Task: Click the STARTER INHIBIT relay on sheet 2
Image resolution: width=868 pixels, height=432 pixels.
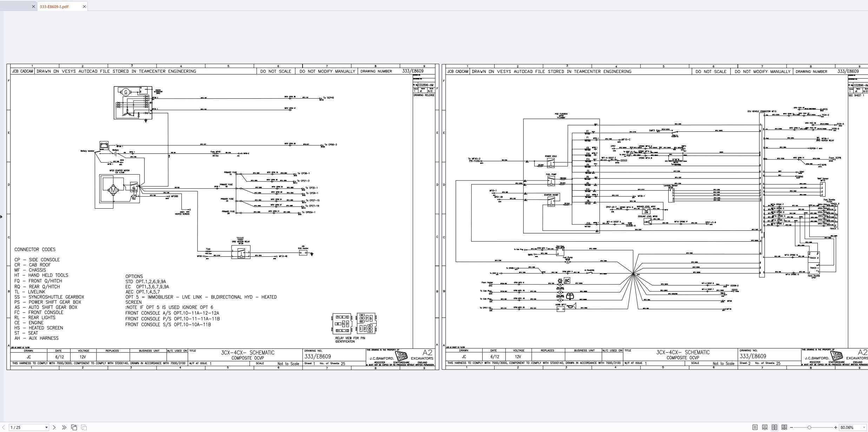Action: pos(551,201)
